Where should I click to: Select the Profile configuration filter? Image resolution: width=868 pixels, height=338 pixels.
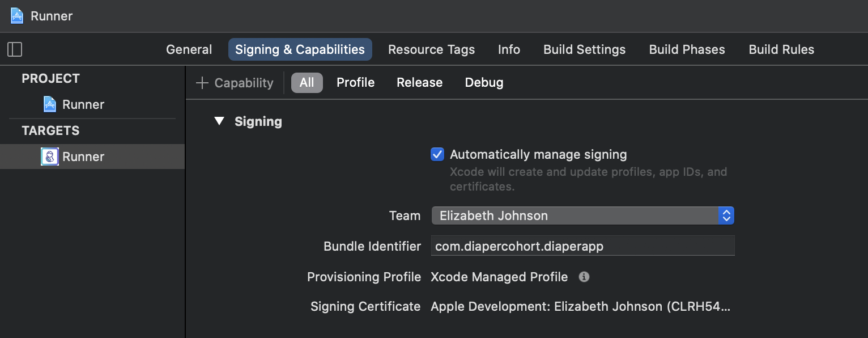355,83
